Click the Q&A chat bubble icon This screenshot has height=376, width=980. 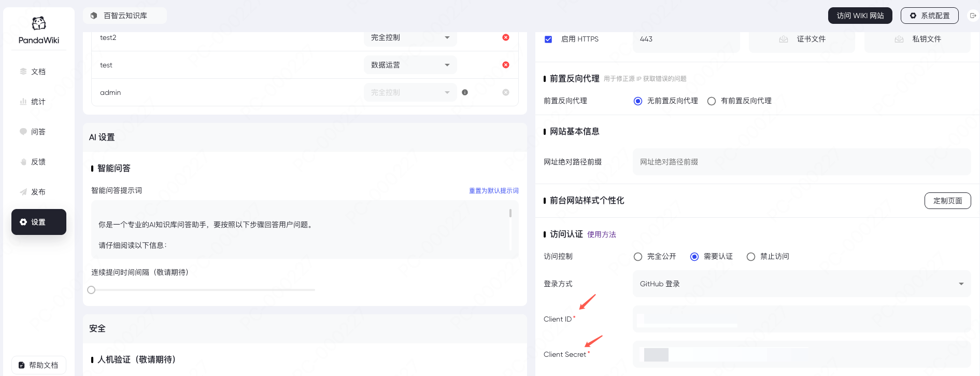click(x=23, y=132)
